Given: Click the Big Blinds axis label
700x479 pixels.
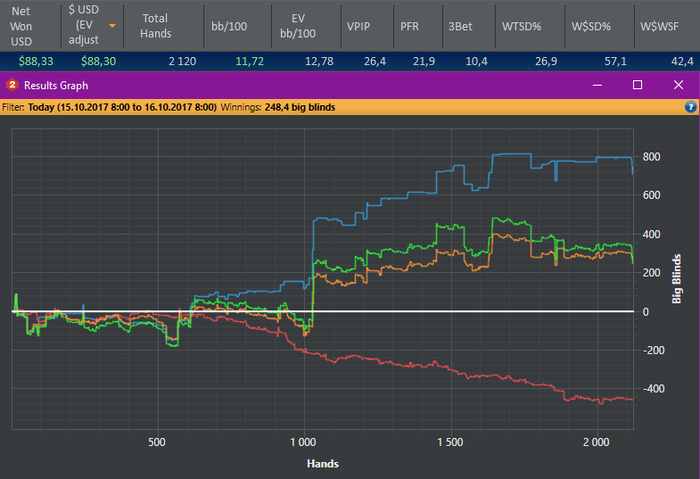Looking at the screenshot, I should click(677, 279).
